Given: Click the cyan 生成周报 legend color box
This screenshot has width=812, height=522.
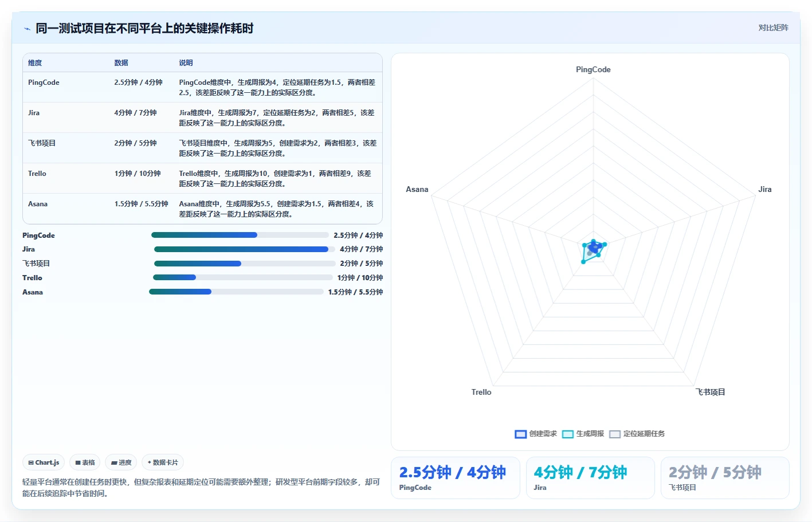Looking at the screenshot, I should tap(567, 434).
